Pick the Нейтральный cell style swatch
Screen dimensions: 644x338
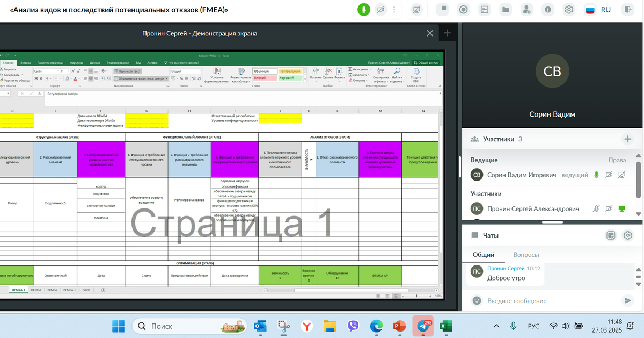[x=290, y=71]
